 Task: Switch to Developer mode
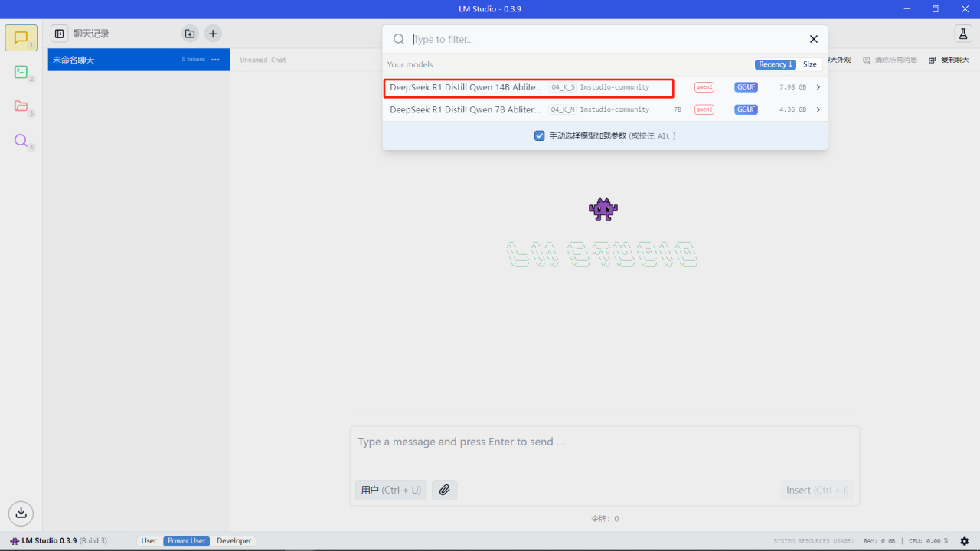(234, 541)
